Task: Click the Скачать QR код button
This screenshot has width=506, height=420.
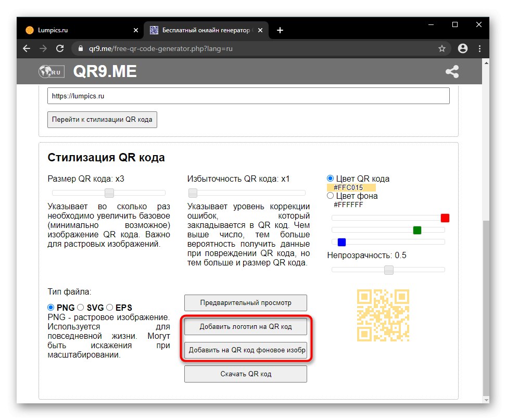Action: tap(246, 374)
